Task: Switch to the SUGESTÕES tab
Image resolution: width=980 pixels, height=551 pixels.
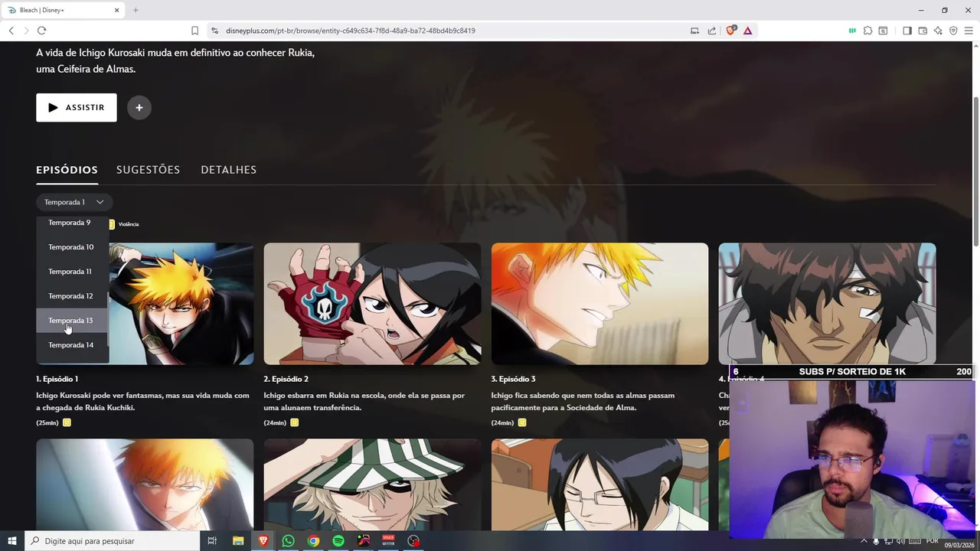Action: (x=148, y=170)
